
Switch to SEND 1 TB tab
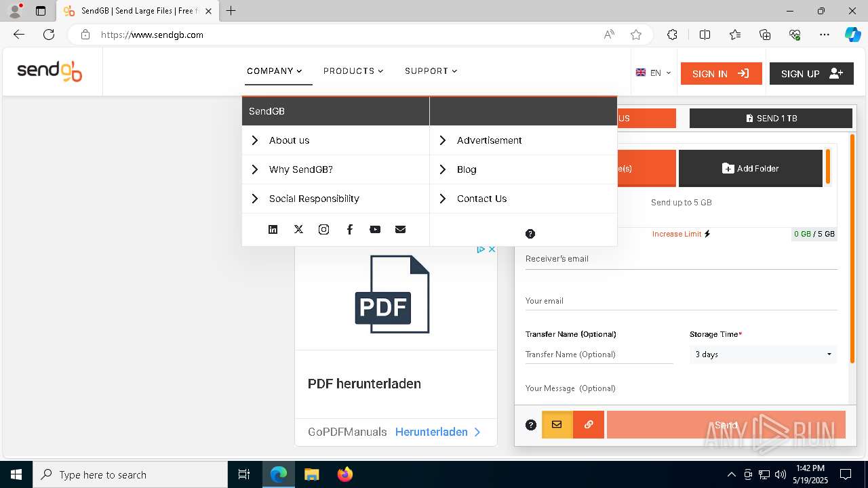point(771,118)
